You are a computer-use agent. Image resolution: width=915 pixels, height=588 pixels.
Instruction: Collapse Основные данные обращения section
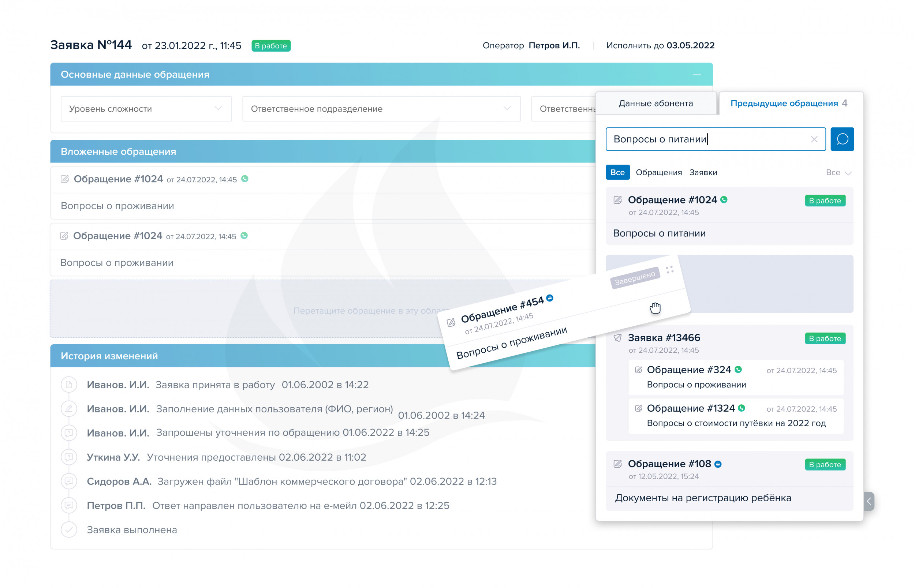(696, 74)
